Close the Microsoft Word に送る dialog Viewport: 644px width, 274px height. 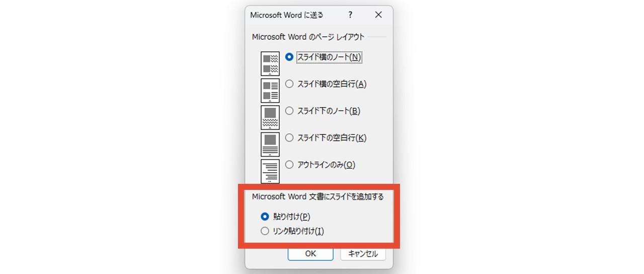pyautogui.click(x=378, y=15)
